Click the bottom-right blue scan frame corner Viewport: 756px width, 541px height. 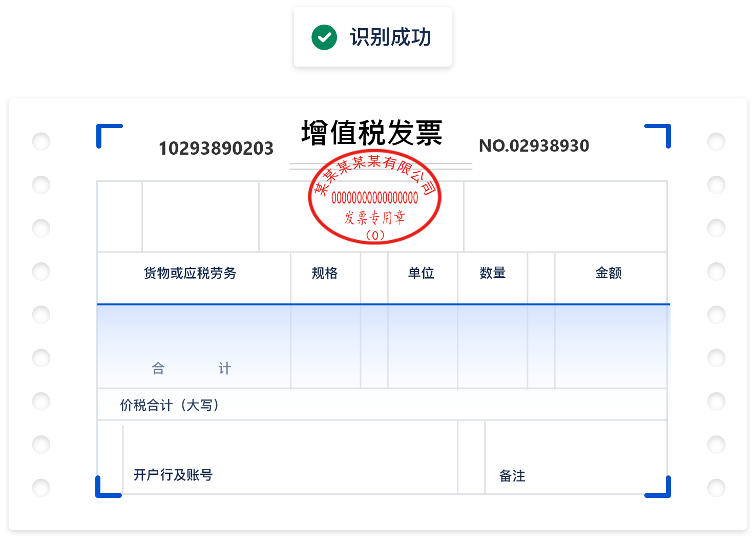click(x=659, y=488)
